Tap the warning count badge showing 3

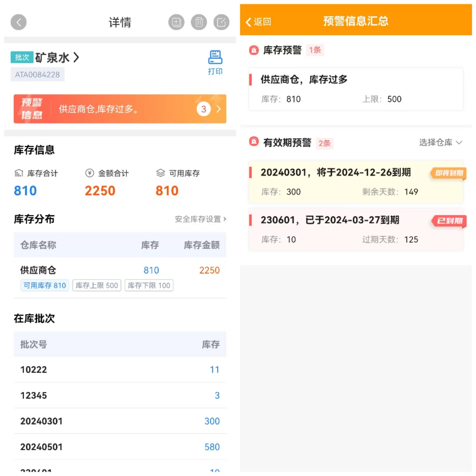tap(203, 109)
